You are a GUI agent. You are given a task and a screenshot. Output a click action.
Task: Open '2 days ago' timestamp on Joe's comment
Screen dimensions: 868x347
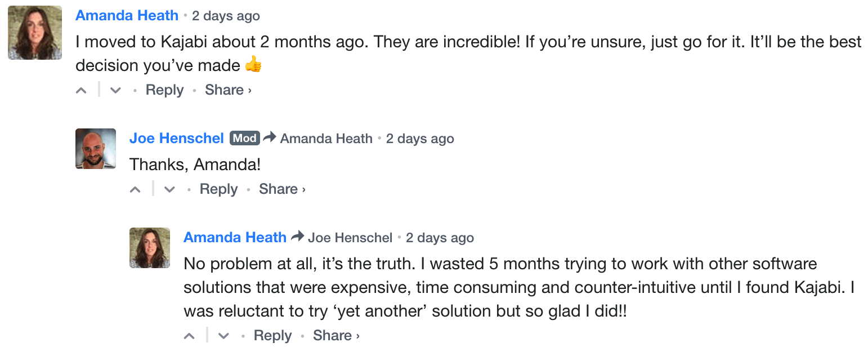[420, 139]
